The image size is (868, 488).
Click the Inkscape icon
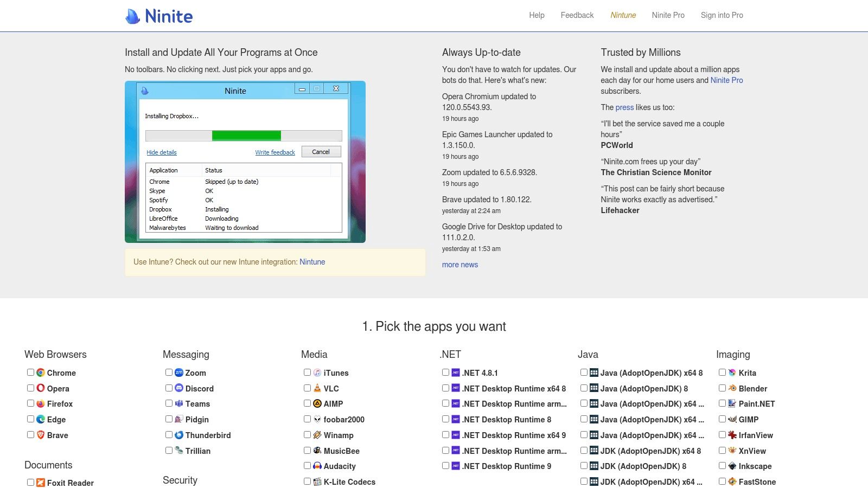(732, 466)
